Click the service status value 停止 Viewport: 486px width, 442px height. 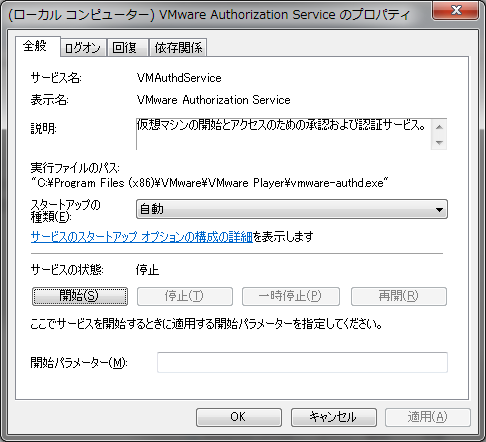(147, 270)
